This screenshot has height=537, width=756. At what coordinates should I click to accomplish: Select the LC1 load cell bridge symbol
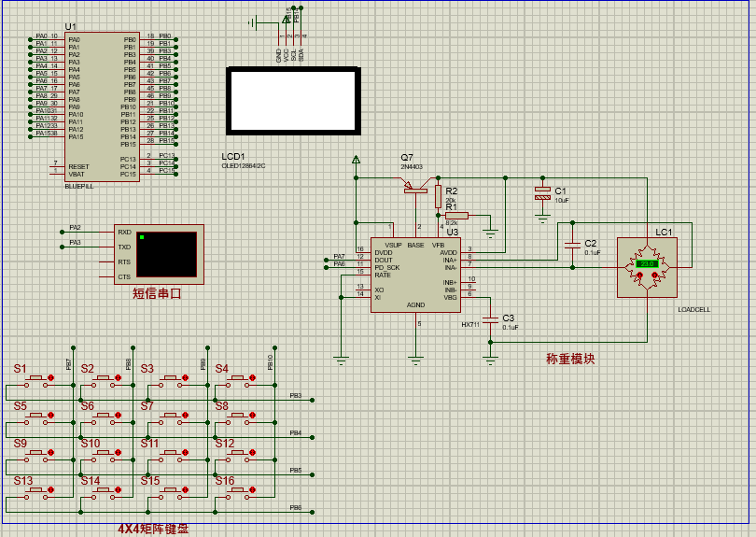[647, 267]
